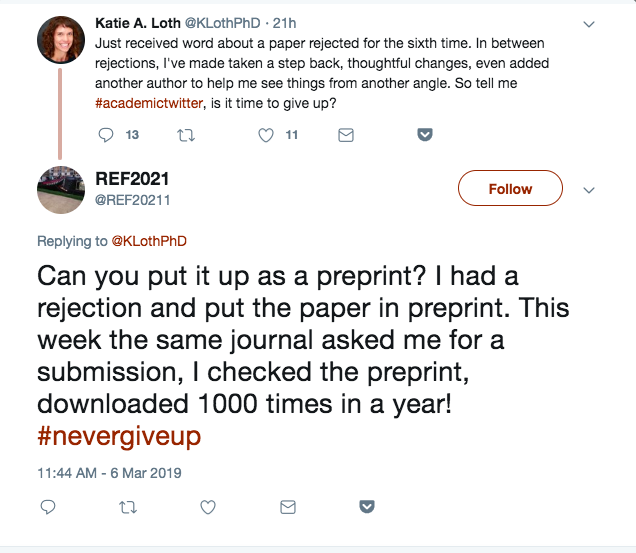Viewport: 636px width, 553px height.
Task: Open more options chevron beside Follow
Action: coord(589,190)
